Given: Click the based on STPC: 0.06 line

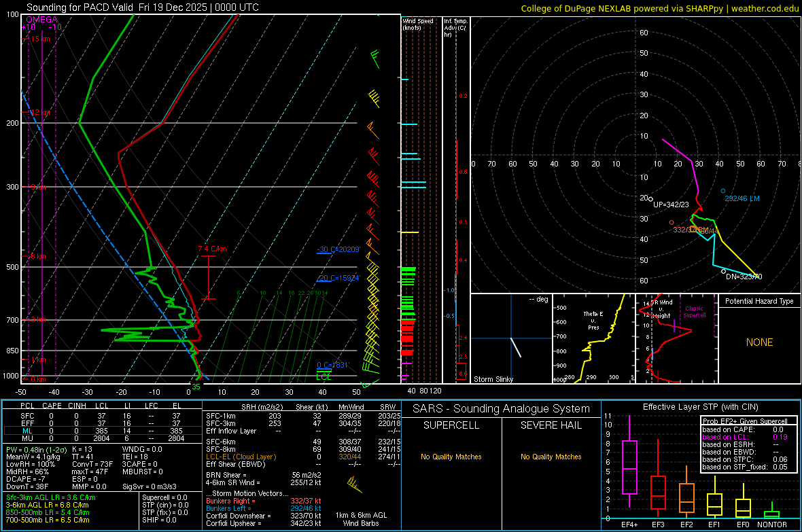Looking at the screenshot, I should coord(745,460).
